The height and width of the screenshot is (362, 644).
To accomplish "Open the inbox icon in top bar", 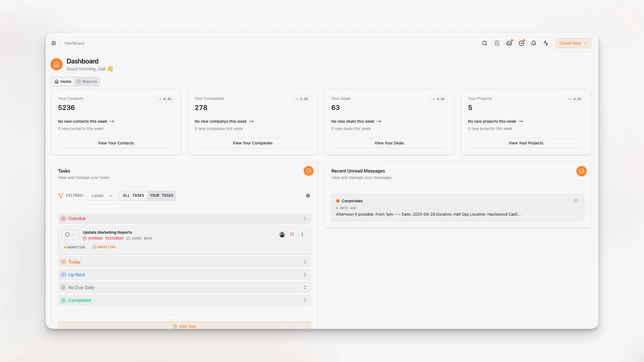I will click(x=509, y=43).
